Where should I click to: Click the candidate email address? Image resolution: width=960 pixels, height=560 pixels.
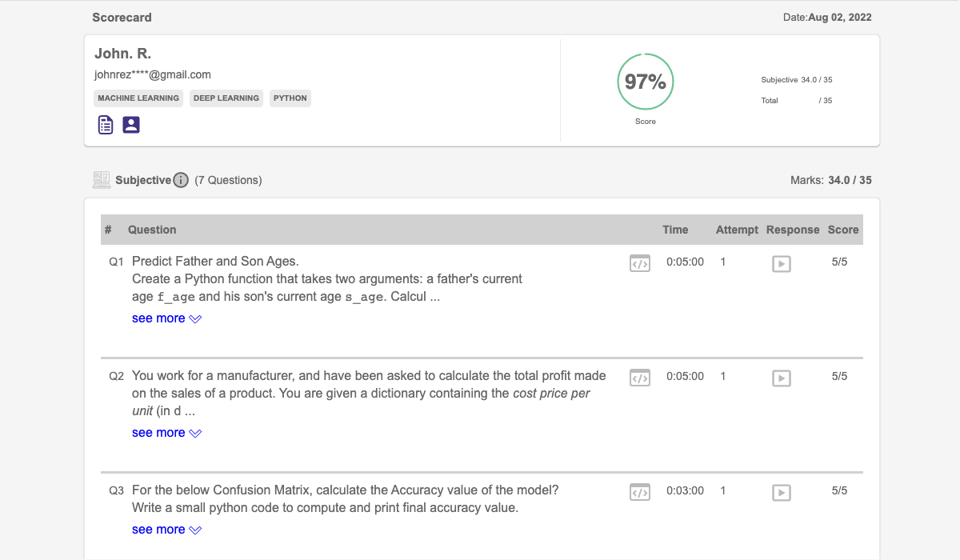pyautogui.click(x=153, y=74)
